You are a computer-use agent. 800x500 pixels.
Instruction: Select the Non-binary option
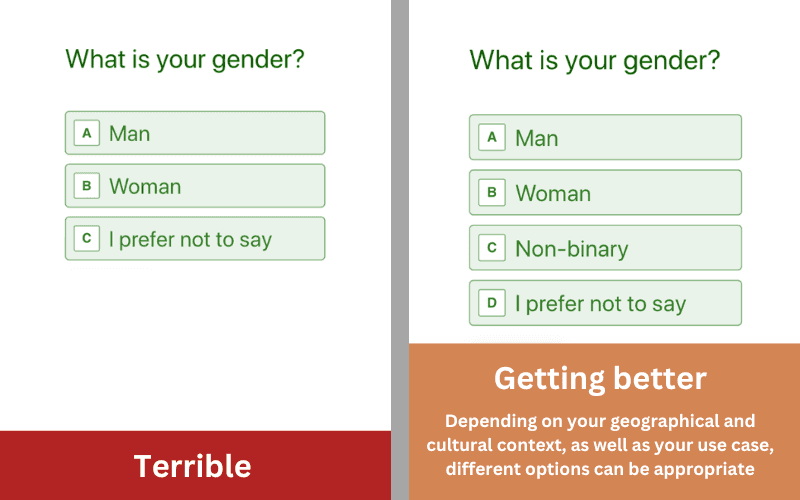(605, 247)
